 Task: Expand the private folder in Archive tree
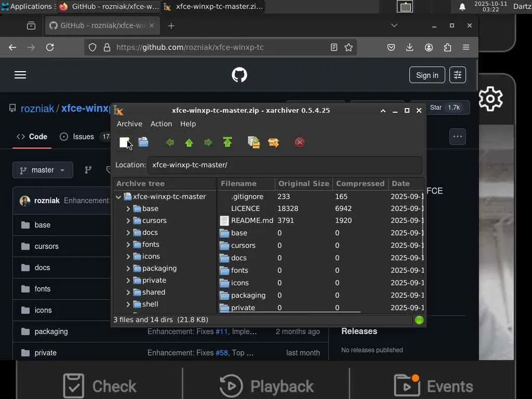click(128, 280)
